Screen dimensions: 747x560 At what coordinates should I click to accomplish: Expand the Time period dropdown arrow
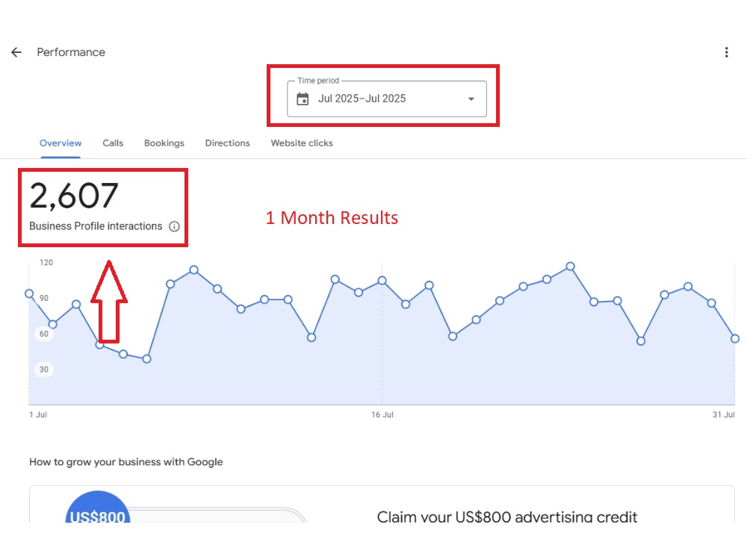tap(471, 99)
